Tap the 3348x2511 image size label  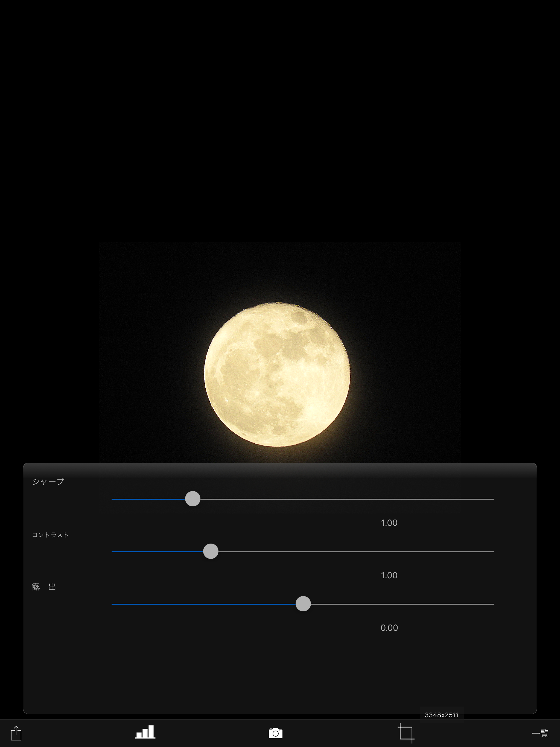click(441, 715)
